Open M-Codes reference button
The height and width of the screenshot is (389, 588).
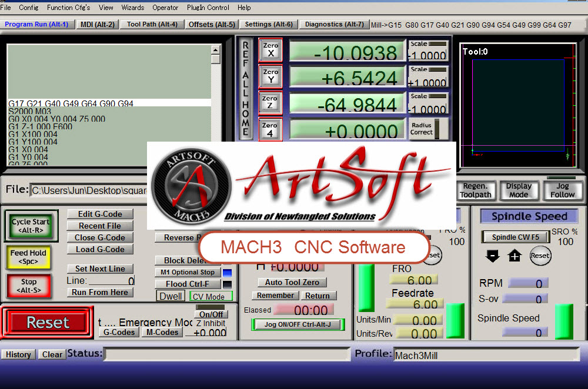pyautogui.click(x=162, y=332)
